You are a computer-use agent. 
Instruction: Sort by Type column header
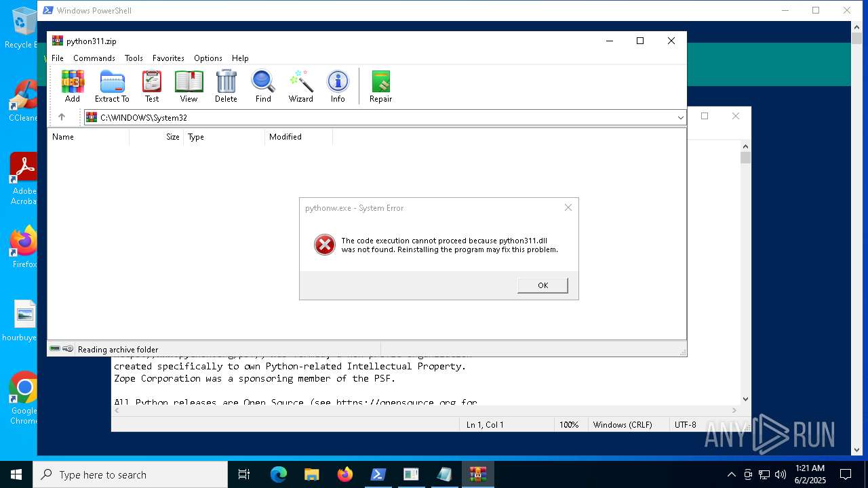(x=224, y=137)
